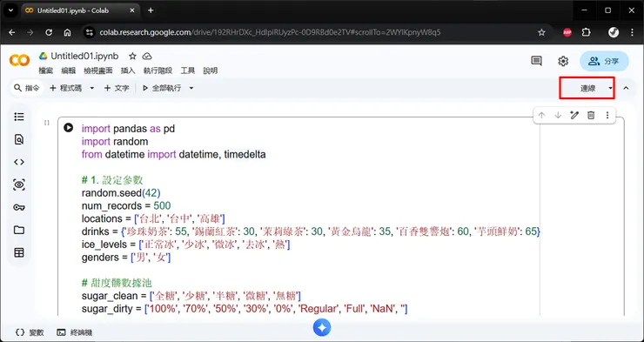Click the comment line # 1. 設定參數

tap(112, 180)
